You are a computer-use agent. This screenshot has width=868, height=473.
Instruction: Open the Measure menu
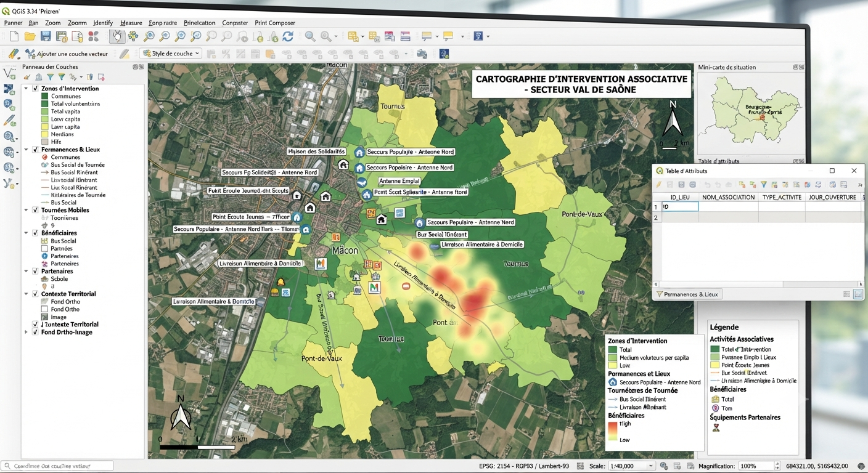click(131, 23)
